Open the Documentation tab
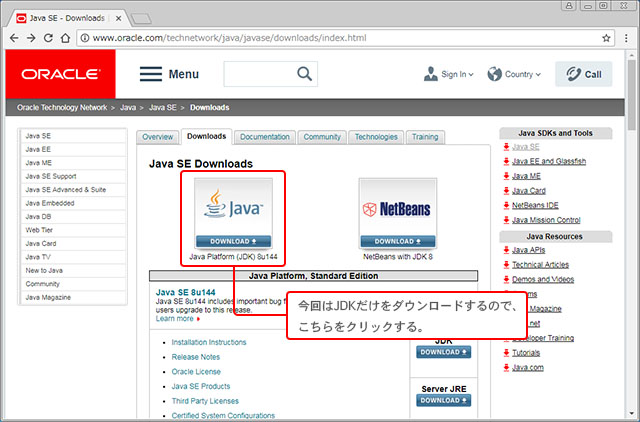The width and height of the screenshot is (640, 422). tap(264, 137)
